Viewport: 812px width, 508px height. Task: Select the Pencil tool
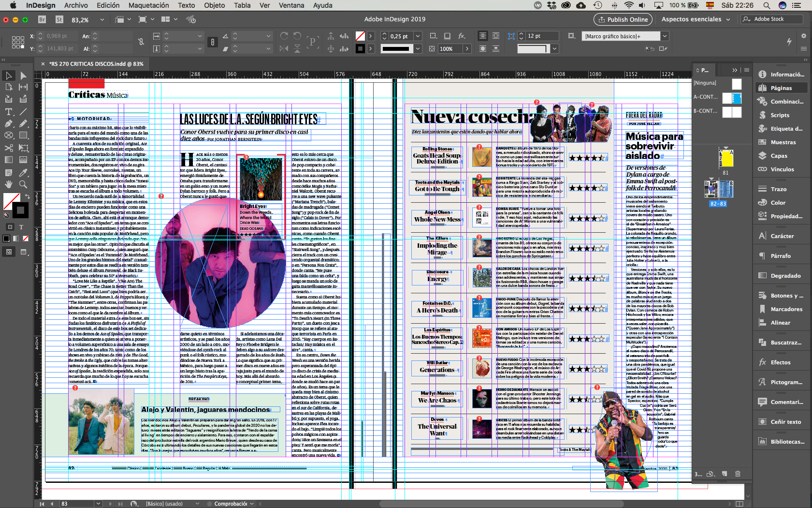pyautogui.click(x=23, y=123)
